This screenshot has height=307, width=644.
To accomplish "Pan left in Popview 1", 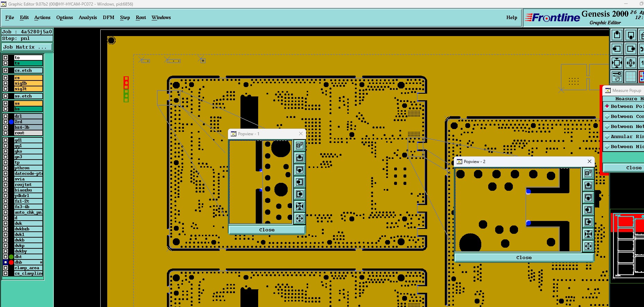I will tap(299, 182).
